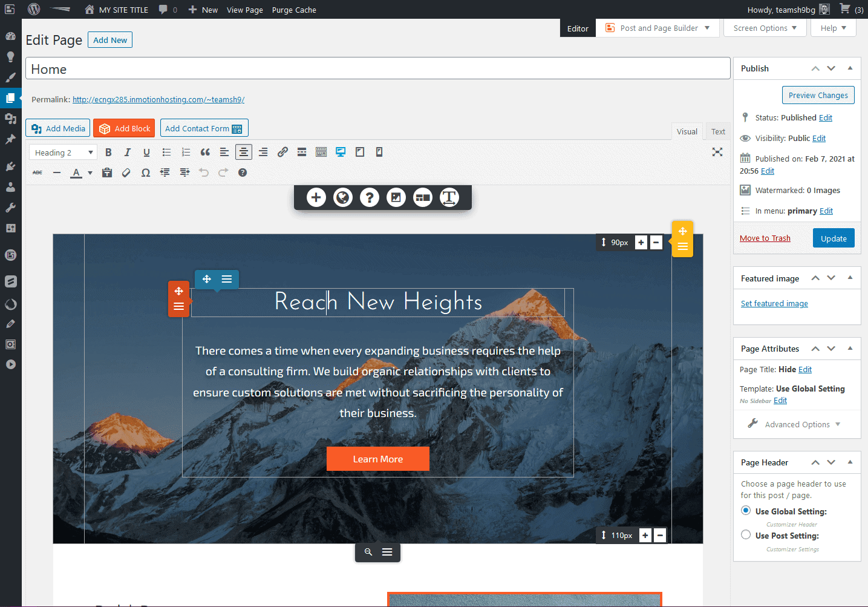Collapse the Page Header panel
The image size is (868, 607).
[x=850, y=462]
